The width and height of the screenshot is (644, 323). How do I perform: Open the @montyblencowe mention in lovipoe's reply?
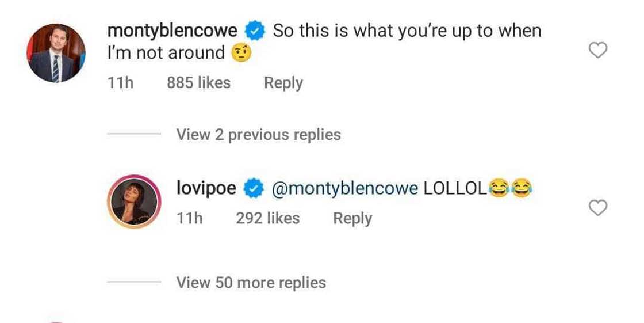[344, 189]
